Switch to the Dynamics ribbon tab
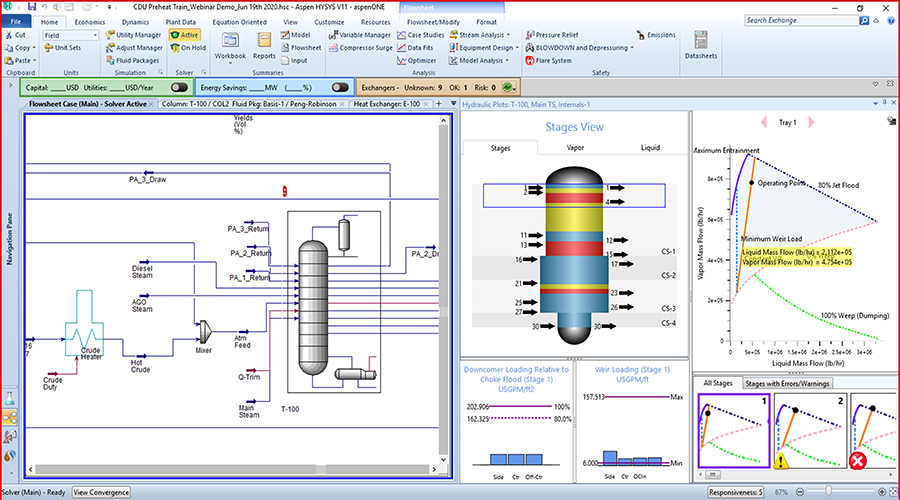The image size is (900, 500). coord(135,22)
